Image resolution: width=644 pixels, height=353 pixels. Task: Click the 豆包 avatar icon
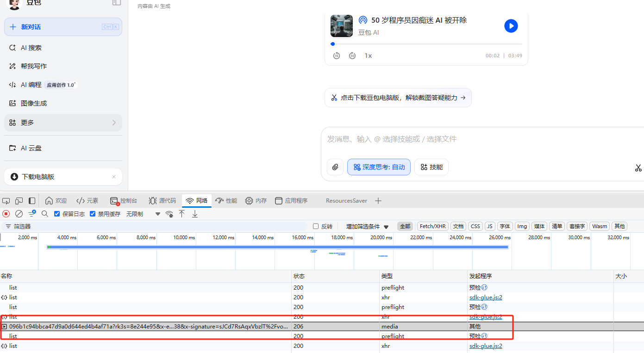click(15, 4)
